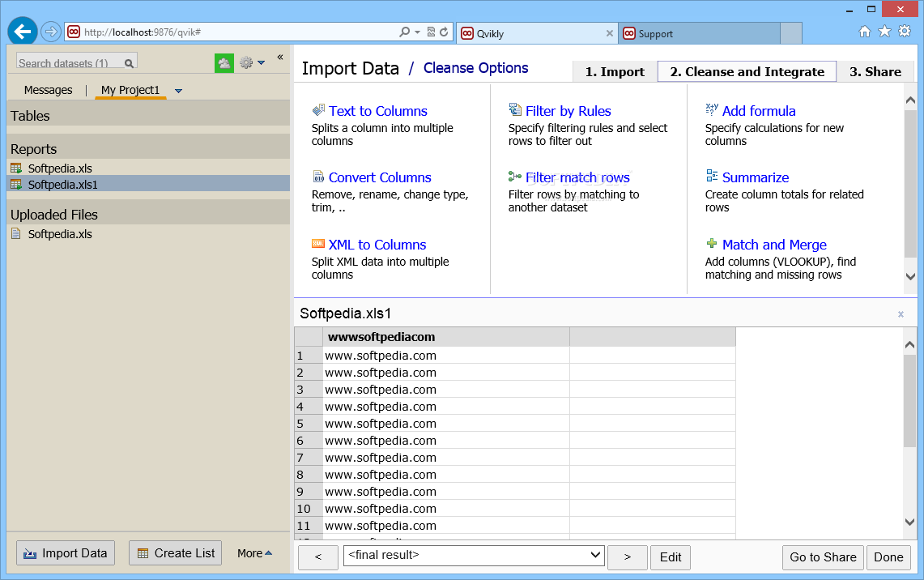This screenshot has width=924, height=580.
Task: Open Convert Columns option
Action: [x=380, y=177]
